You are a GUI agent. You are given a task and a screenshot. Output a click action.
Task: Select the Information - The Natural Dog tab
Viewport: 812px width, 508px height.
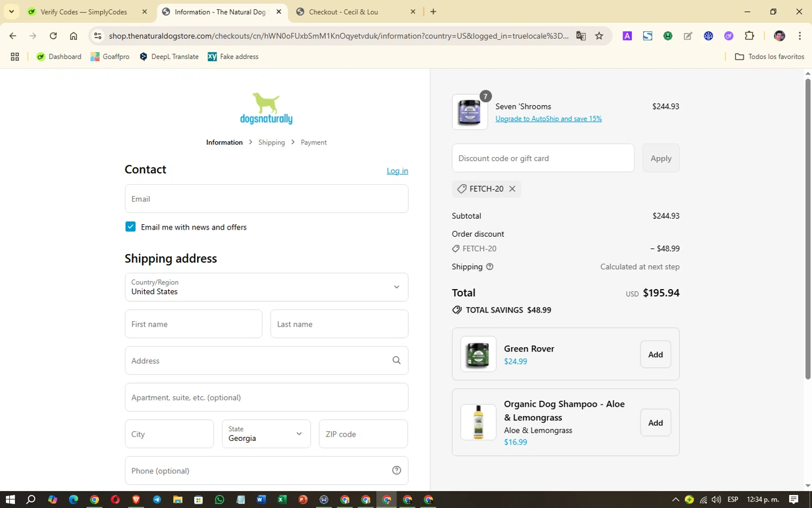220,11
